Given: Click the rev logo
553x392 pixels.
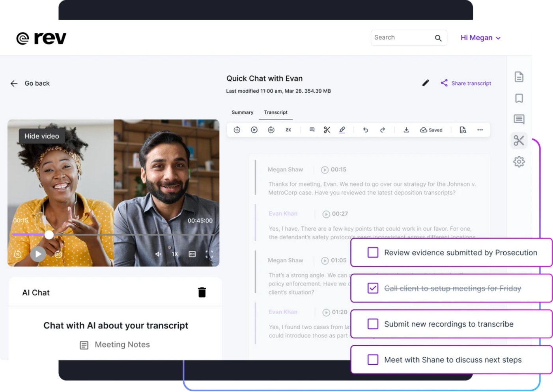Looking at the screenshot, I should point(41,38).
